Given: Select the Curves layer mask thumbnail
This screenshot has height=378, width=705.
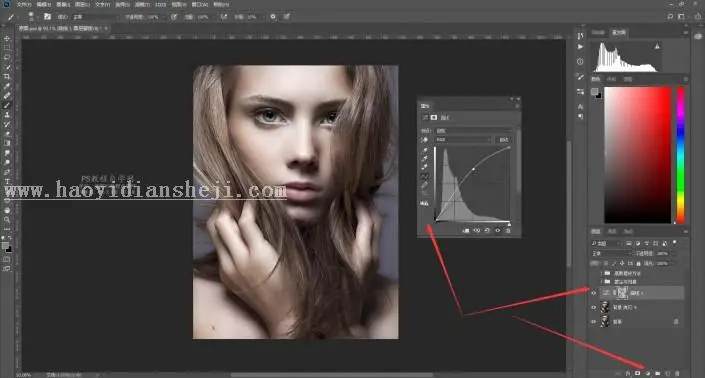Looking at the screenshot, I should (621, 293).
